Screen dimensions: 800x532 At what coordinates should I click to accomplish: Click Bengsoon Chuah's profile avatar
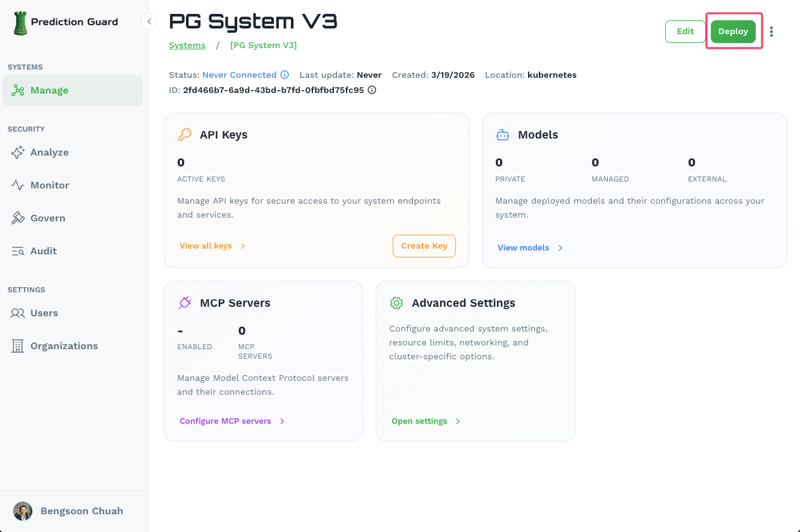click(23, 510)
